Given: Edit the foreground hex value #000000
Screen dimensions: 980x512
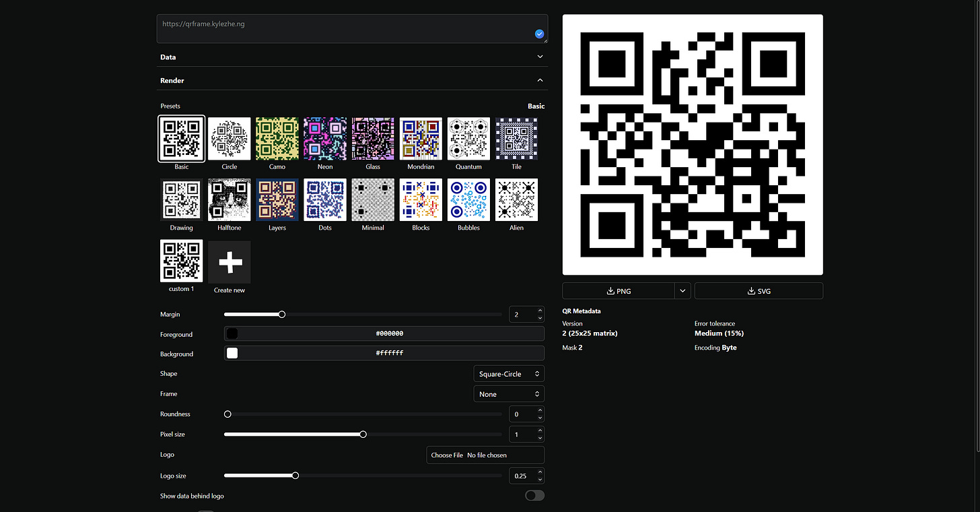Looking at the screenshot, I should [390, 333].
